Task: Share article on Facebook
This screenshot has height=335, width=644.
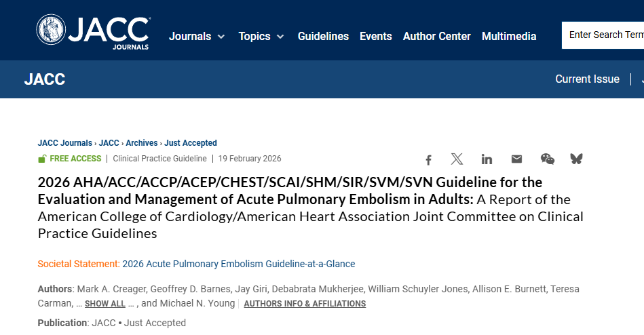Action: tap(428, 159)
